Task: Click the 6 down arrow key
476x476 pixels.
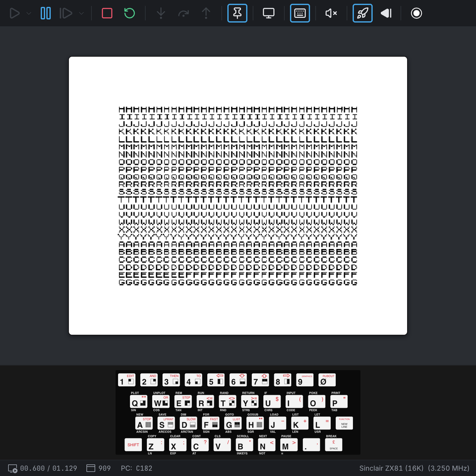Action: (x=238, y=380)
